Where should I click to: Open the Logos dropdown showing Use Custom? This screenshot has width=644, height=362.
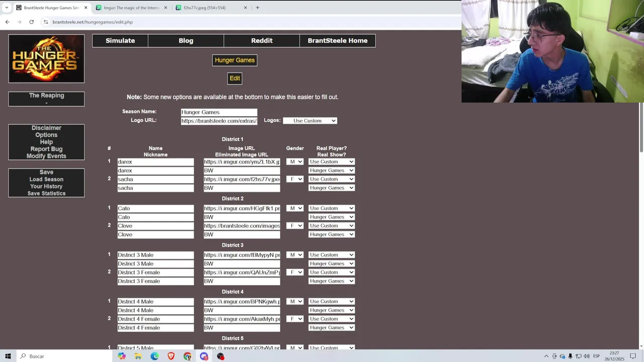click(x=310, y=121)
